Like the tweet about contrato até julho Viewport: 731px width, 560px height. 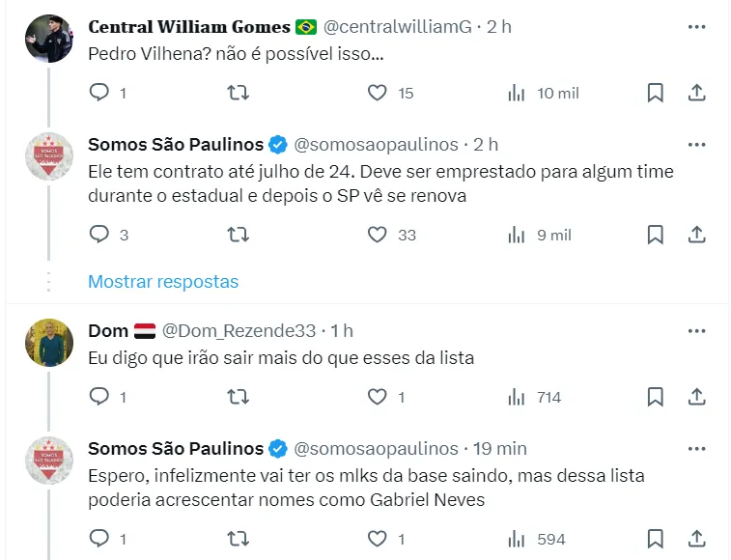point(378,235)
